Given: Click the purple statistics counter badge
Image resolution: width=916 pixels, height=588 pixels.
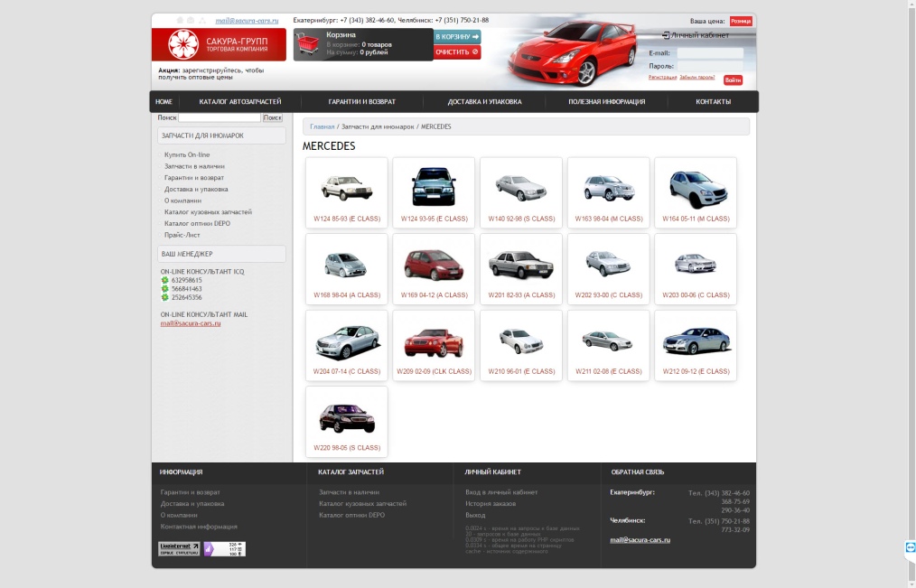Looking at the screenshot, I should tap(225, 549).
